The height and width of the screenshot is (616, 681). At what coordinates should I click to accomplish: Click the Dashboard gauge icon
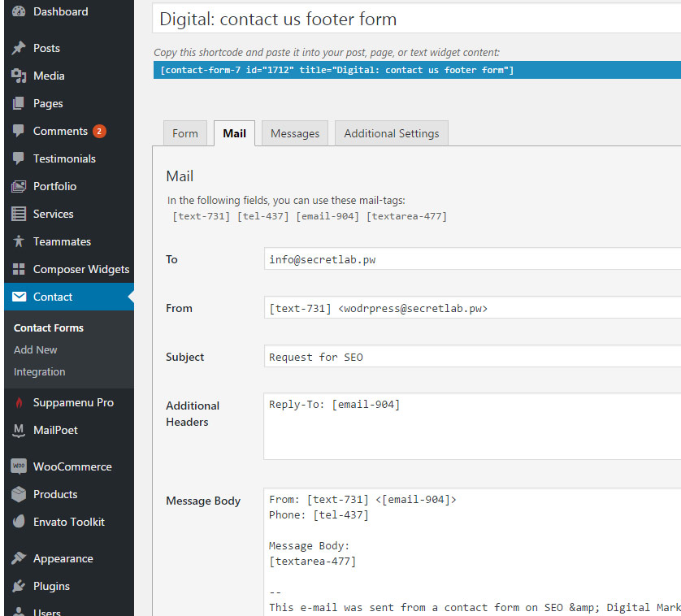[19, 12]
